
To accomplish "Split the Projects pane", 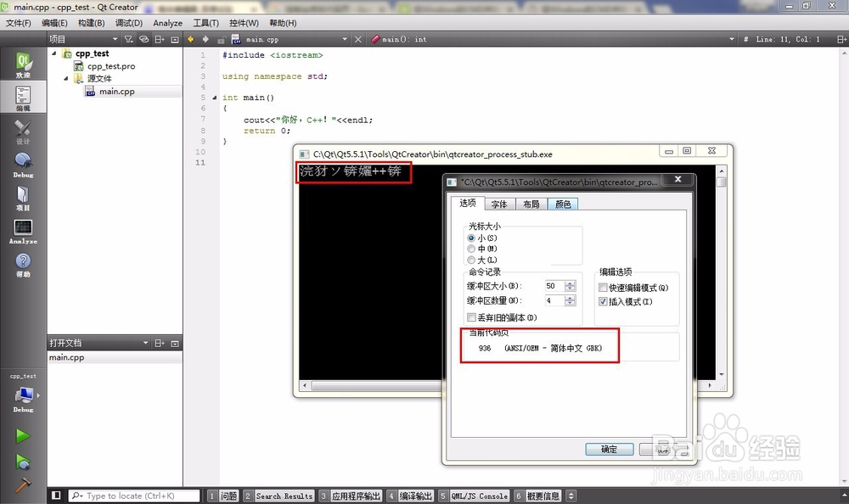I will coord(160,39).
